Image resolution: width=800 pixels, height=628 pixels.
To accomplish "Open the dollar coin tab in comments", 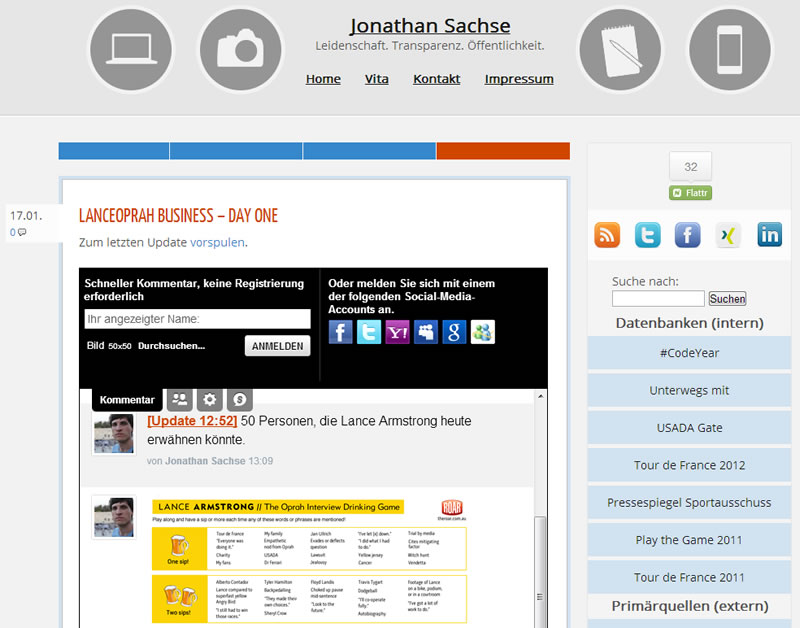I will click(x=240, y=399).
